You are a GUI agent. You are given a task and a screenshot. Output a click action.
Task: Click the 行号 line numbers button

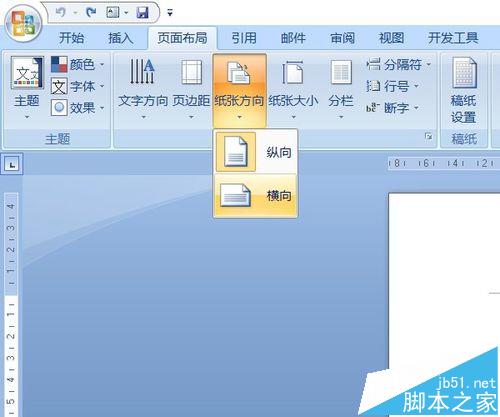[392, 86]
